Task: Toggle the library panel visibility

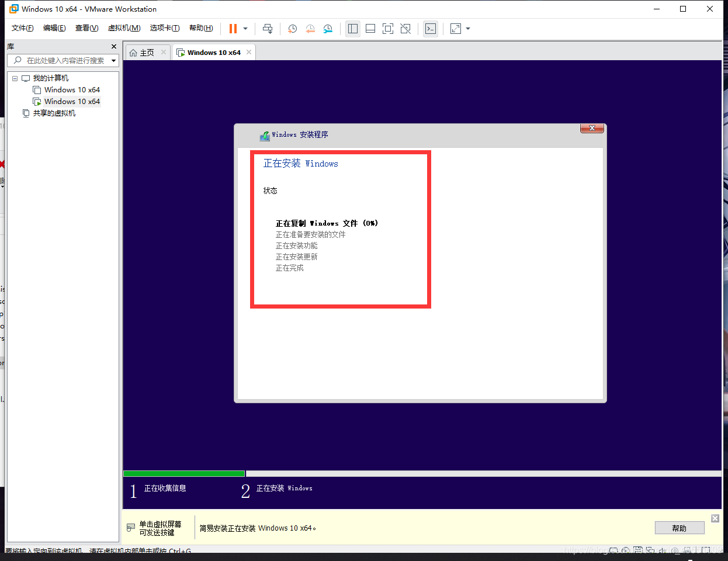Action: tap(353, 29)
